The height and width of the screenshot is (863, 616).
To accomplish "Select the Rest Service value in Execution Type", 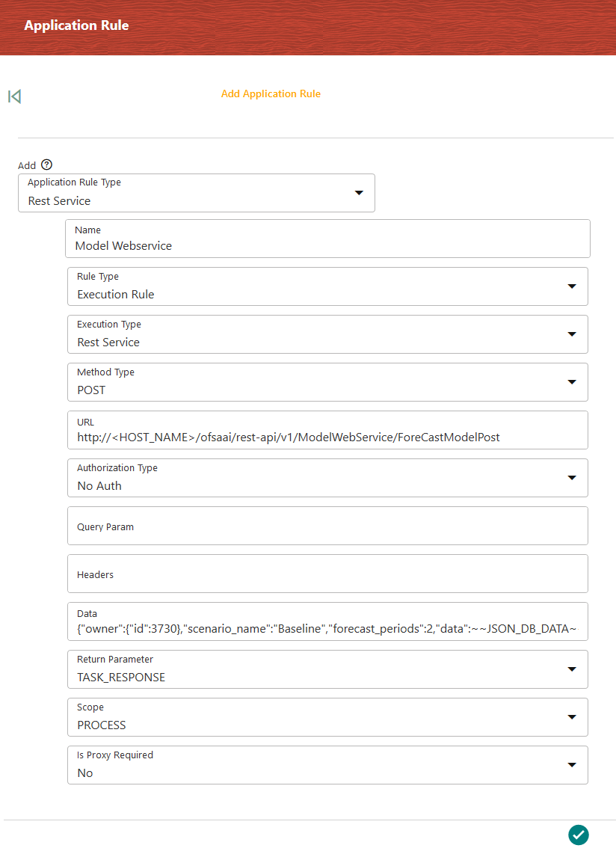I will pos(108,343).
